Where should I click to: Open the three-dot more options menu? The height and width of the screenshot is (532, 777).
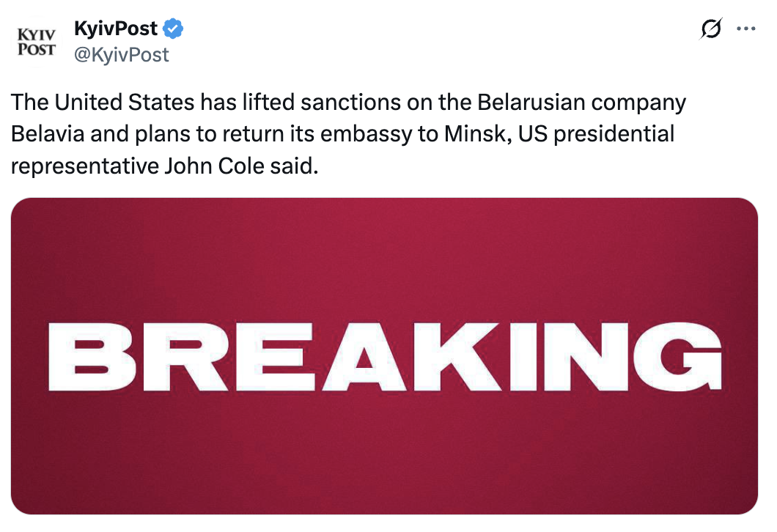click(745, 29)
